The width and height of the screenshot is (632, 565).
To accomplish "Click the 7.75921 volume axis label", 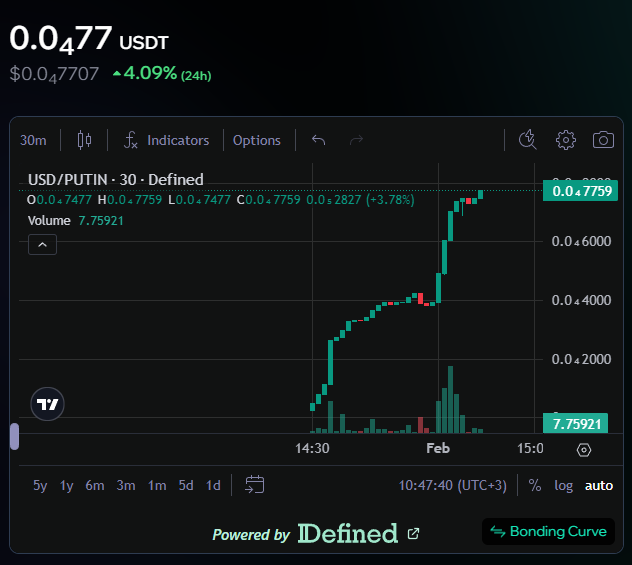I will click(x=576, y=424).
